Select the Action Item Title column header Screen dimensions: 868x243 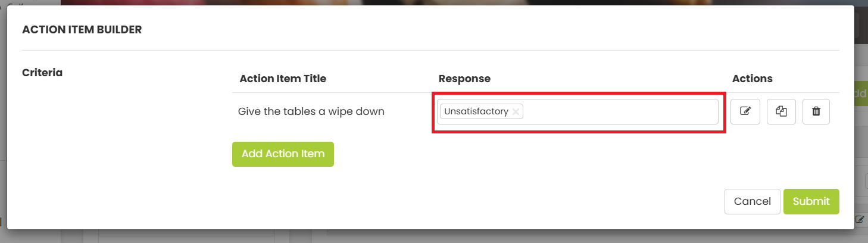click(283, 79)
